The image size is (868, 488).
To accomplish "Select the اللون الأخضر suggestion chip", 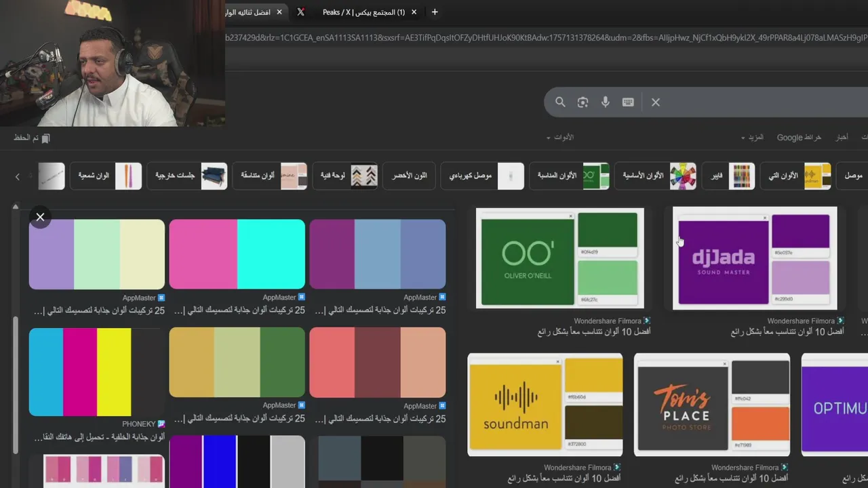I will pyautogui.click(x=409, y=176).
